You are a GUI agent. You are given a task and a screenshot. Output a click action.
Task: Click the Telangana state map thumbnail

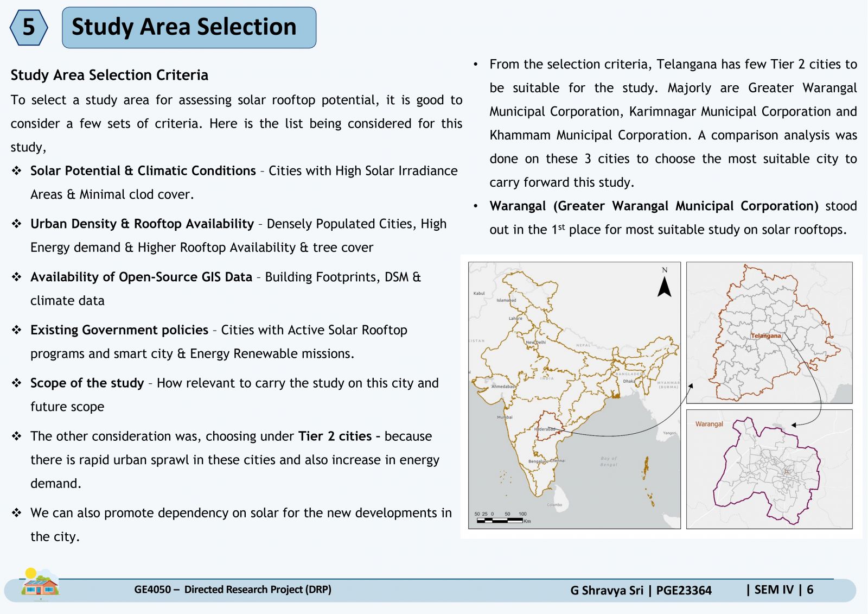[769, 332]
